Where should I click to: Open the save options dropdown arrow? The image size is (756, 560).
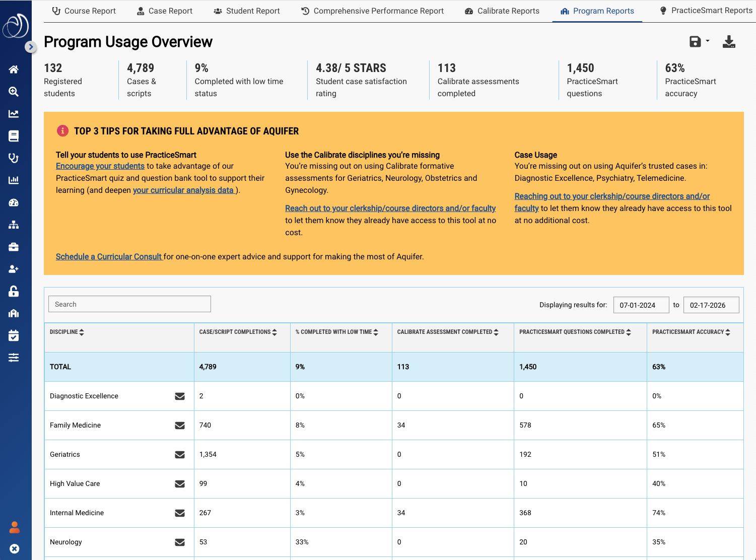click(707, 42)
